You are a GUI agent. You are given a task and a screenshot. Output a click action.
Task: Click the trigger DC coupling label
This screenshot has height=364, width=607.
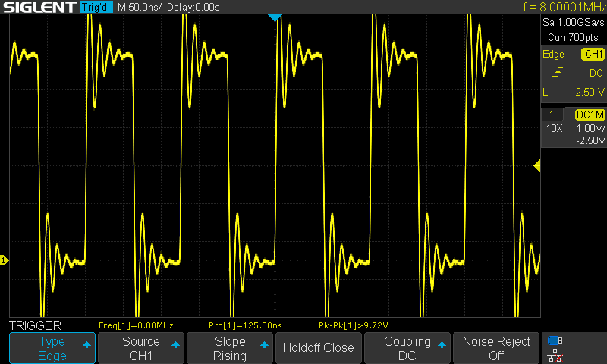(x=596, y=73)
